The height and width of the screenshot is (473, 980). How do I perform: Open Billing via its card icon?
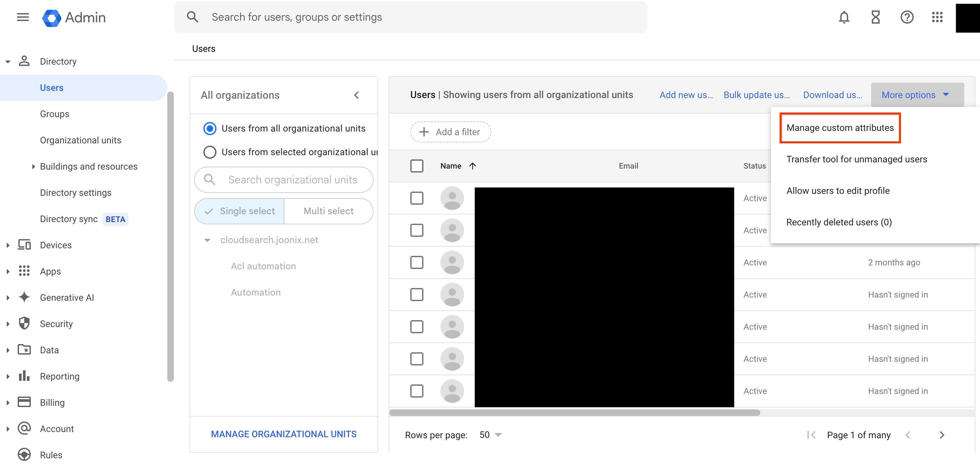(24, 402)
